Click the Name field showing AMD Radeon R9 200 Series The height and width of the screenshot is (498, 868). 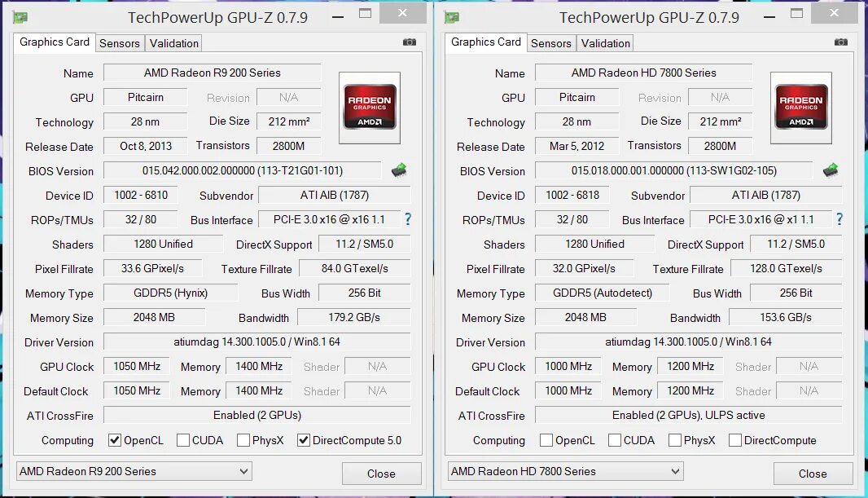point(212,73)
